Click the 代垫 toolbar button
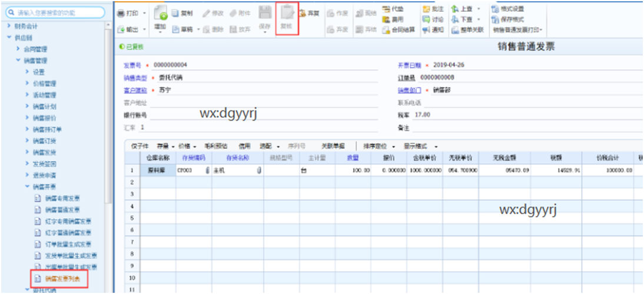This screenshot has width=644, height=294. tap(393, 8)
